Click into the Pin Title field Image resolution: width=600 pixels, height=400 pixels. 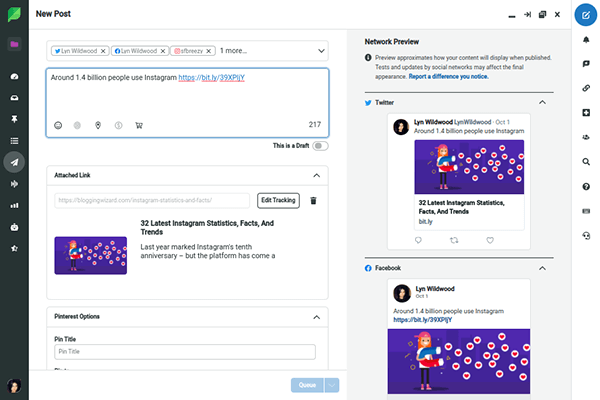(187, 352)
